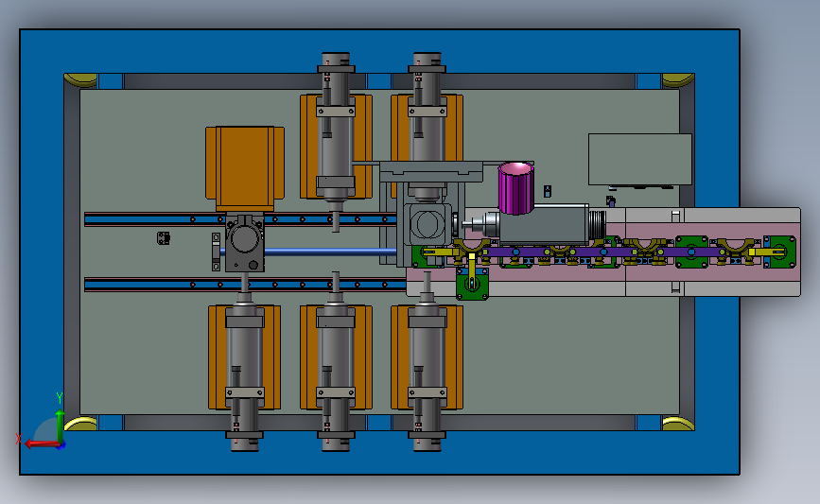The height and width of the screenshot is (504, 820).
Task: Select the large orange block without a cylinder
Action: coord(245,168)
